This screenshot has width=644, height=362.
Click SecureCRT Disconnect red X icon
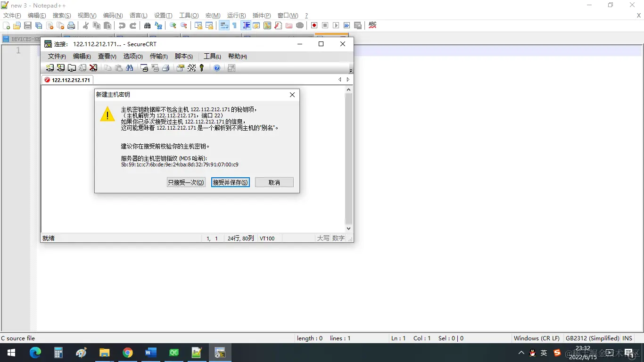tap(93, 68)
